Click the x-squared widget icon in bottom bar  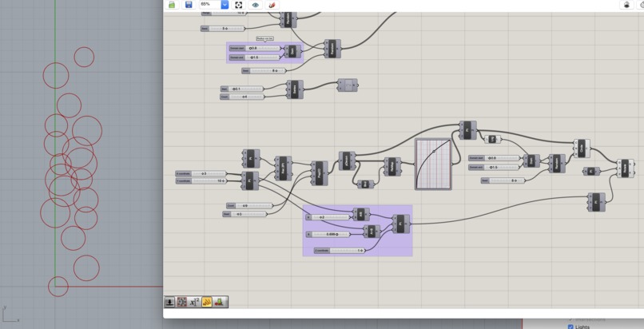coord(194,303)
